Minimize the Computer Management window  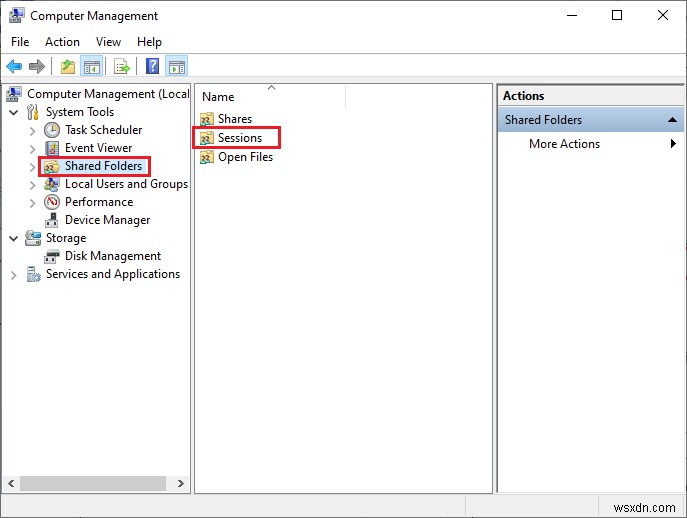coord(572,15)
